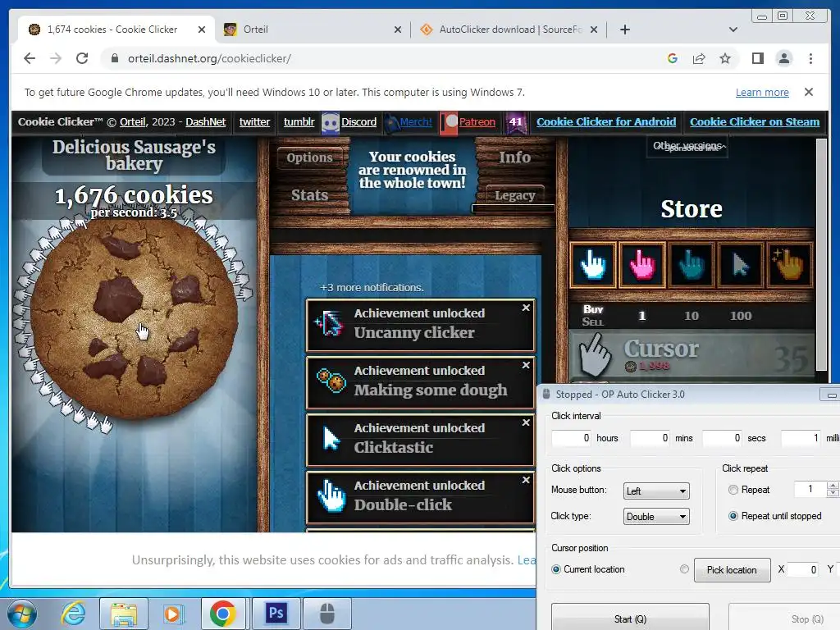
Task: Open the Stats panel
Action: pyautogui.click(x=309, y=195)
